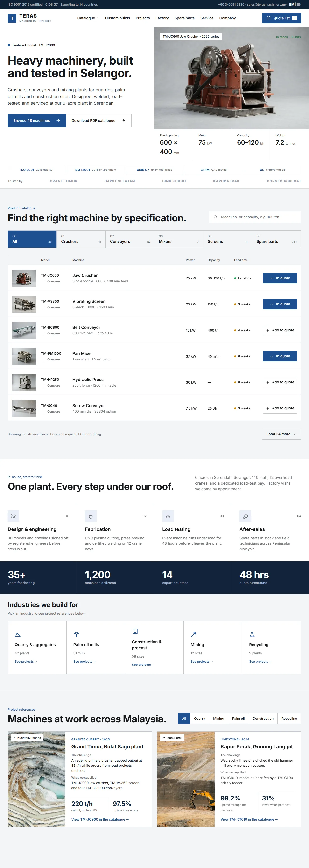Click the Fabrication flame icon
The width and height of the screenshot is (309, 868).
(x=91, y=516)
